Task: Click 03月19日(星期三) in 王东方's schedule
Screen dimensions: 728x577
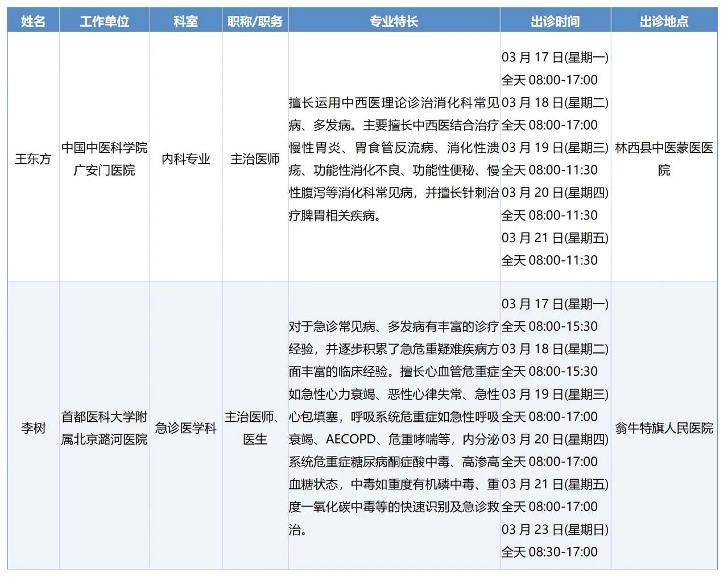Action: pyautogui.click(x=555, y=148)
